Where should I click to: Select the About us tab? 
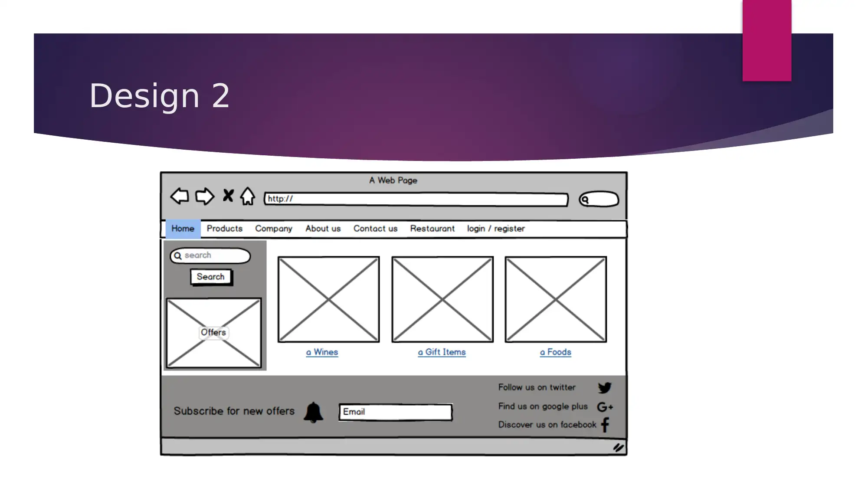pyautogui.click(x=323, y=228)
